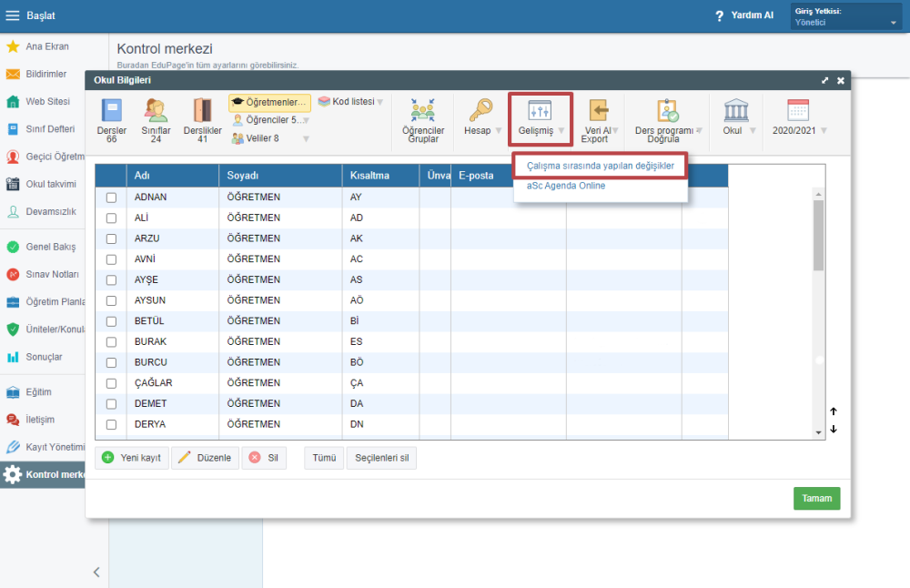The width and height of the screenshot is (910, 588).
Task: Check the box for ADNAN row
Action: tap(112, 198)
